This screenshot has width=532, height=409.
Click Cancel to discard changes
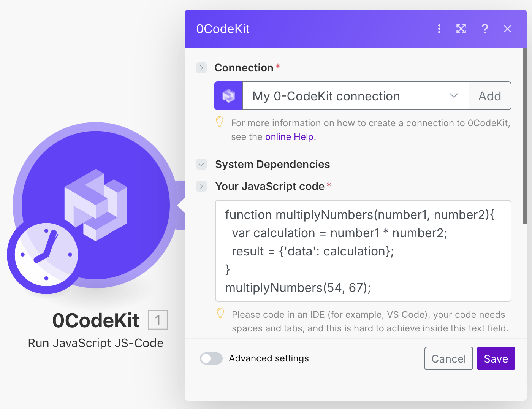point(449,358)
